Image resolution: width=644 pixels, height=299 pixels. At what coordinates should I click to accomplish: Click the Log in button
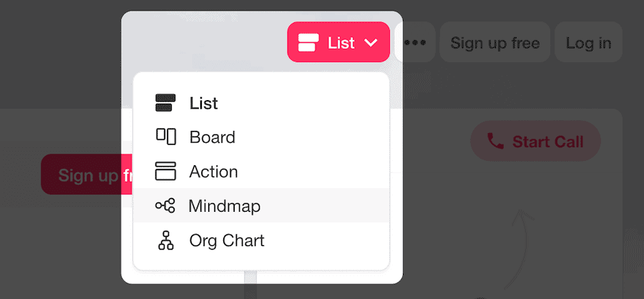(x=588, y=43)
